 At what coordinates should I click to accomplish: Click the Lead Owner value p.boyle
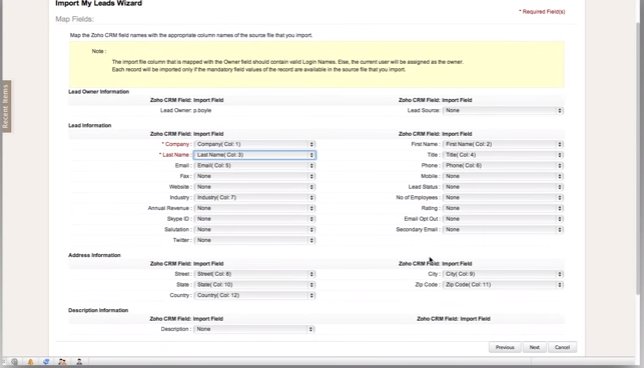click(x=202, y=110)
